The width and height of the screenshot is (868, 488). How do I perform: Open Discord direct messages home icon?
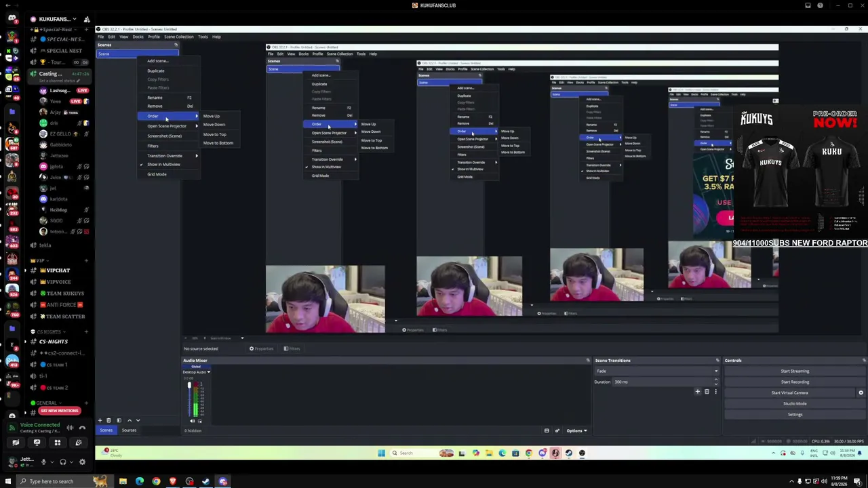pos(12,18)
